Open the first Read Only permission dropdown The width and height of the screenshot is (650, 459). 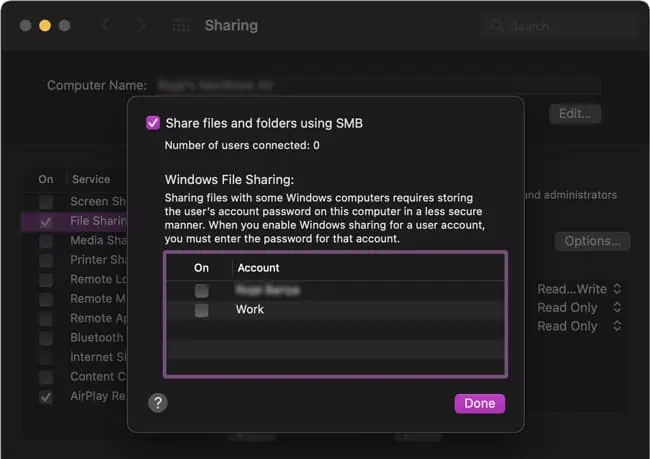580,308
